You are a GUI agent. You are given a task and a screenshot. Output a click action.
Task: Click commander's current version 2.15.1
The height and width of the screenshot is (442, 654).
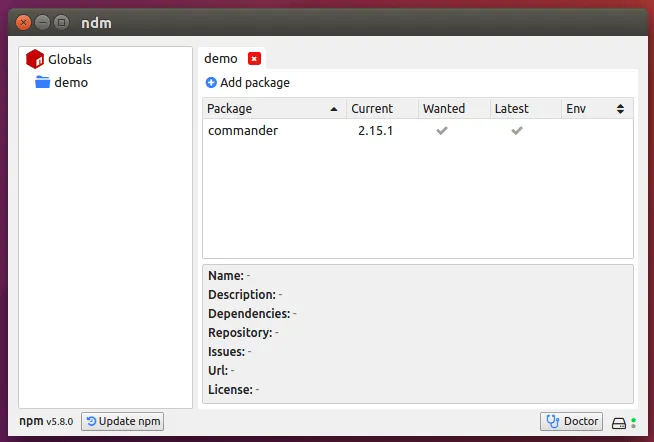pos(375,131)
